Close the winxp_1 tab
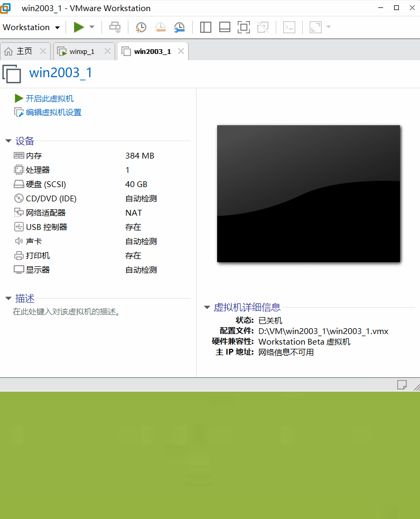This screenshot has height=519, width=420. click(107, 51)
